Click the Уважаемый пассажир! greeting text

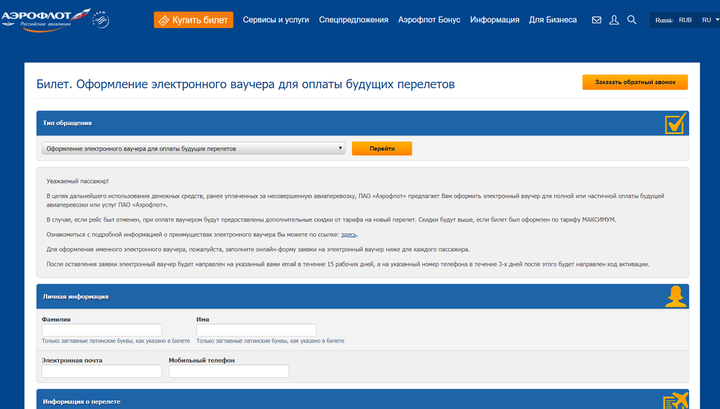pyautogui.click(x=77, y=181)
